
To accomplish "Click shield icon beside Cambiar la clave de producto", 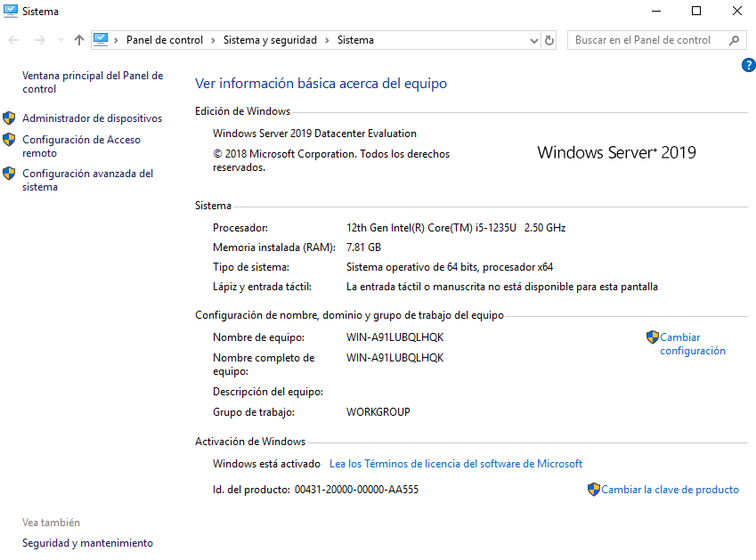I will point(594,490).
